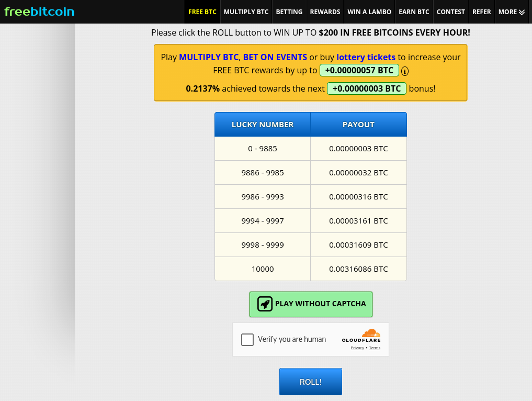Click the PAYOUT column header

tap(359, 125)
